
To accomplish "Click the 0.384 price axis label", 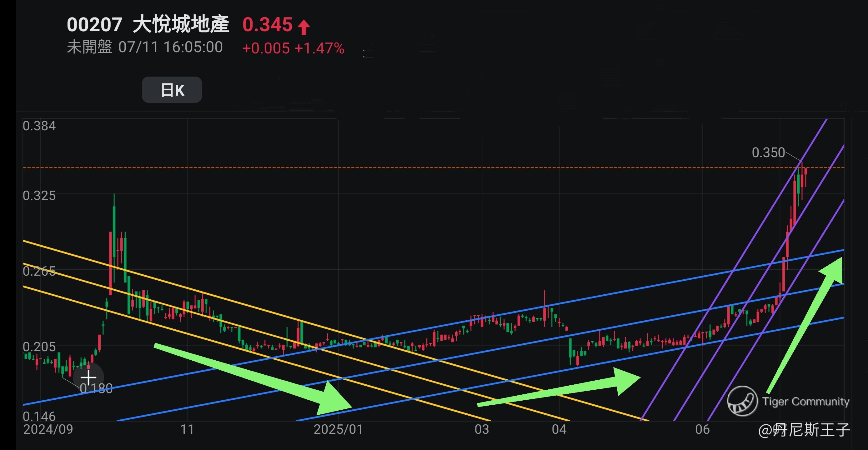I will 39,126.
